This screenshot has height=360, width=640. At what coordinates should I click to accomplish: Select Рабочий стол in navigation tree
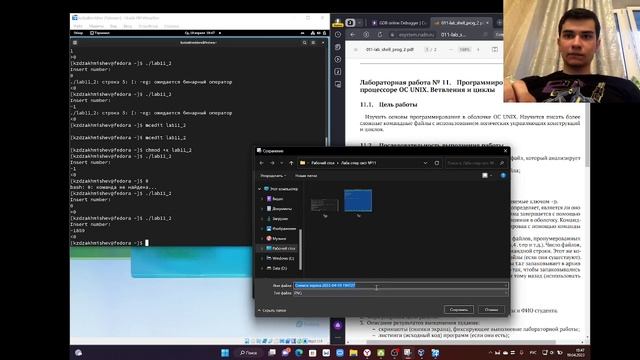pyautogui.click(x=283, y=248)
